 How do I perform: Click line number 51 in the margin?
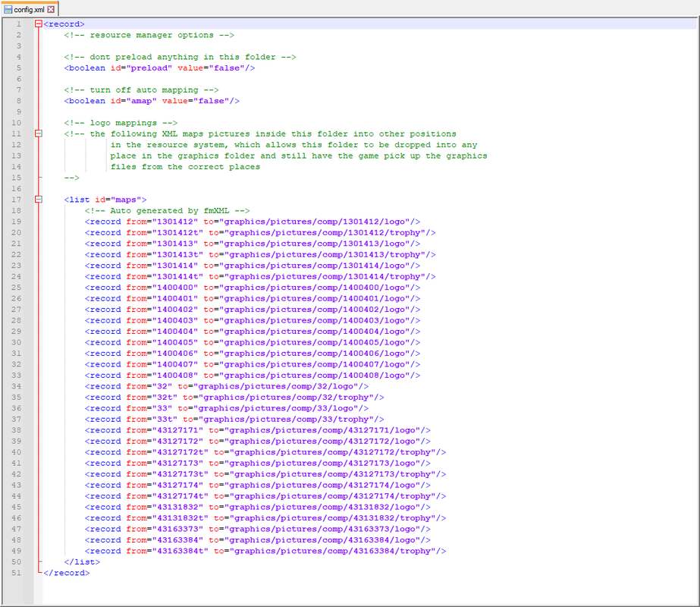point(16,573)
